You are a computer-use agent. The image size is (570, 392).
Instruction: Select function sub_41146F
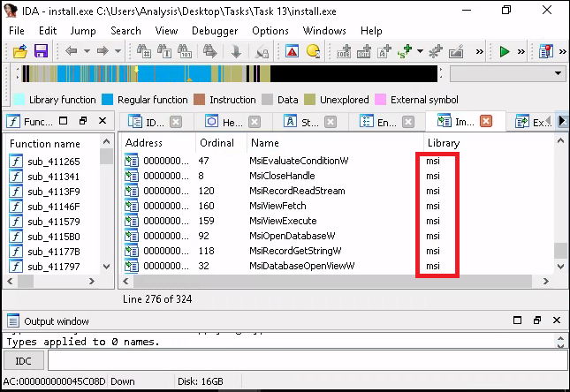pyautogui.click(x=53, y=207)
